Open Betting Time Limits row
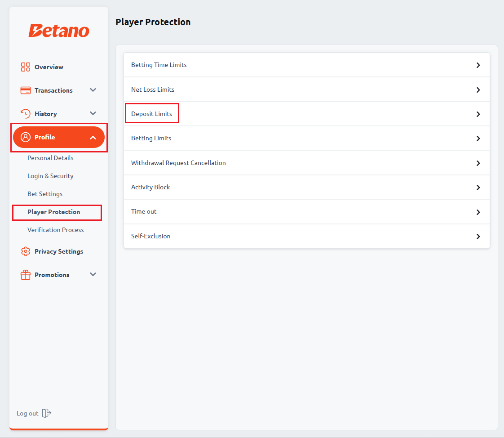This screenshot has width=504, height=438. (x=307, y=65)
